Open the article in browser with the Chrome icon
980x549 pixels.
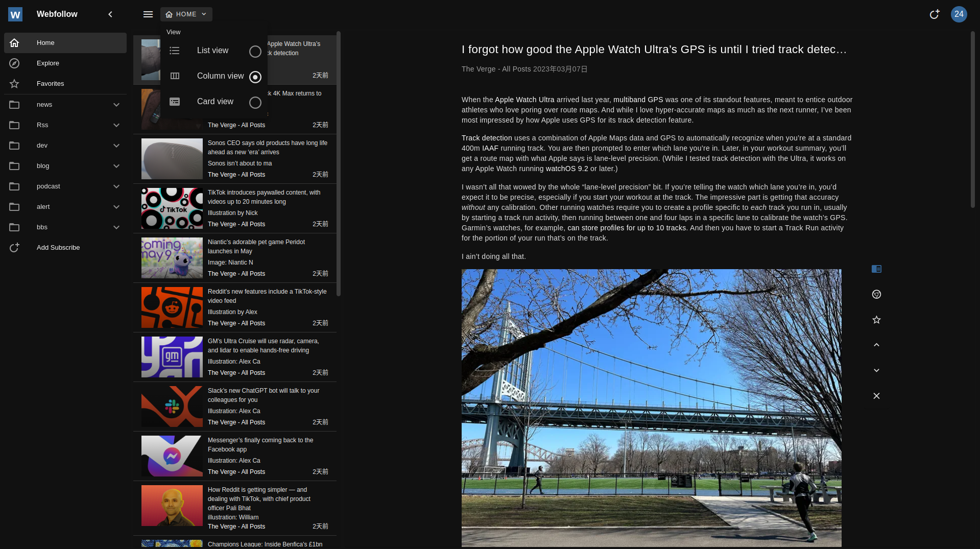(x=876, y=294)
